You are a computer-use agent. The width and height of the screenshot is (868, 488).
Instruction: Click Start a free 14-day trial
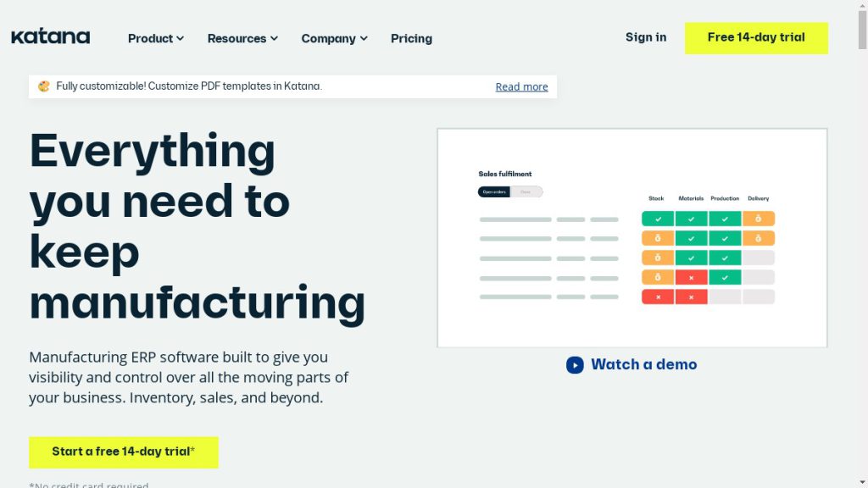tap(124, 452)
